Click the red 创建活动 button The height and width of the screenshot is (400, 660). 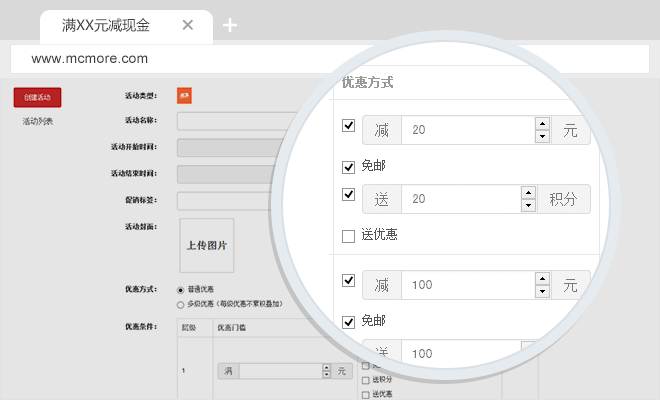point(38,97)
